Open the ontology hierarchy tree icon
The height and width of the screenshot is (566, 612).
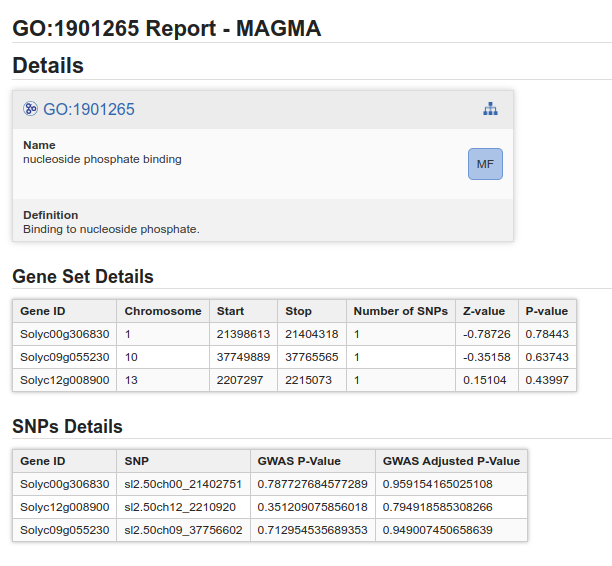[490, 109]
